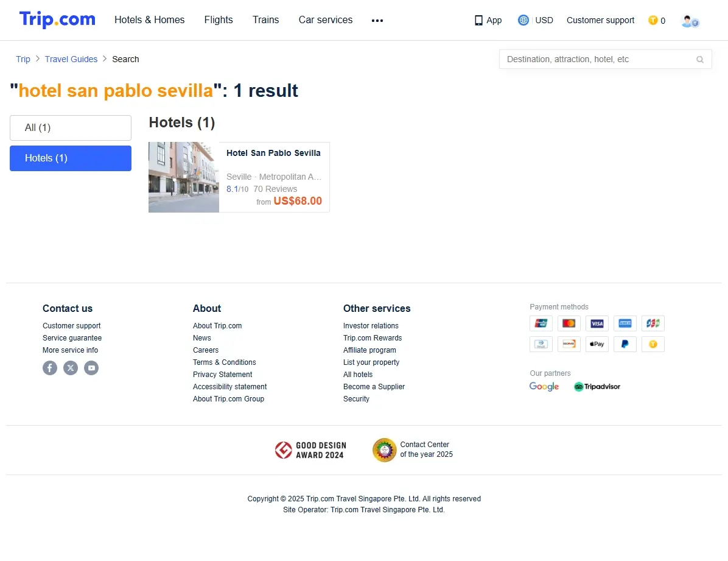Open the X (Twitter) social icon
728x561 pixels.
point(71,368)
